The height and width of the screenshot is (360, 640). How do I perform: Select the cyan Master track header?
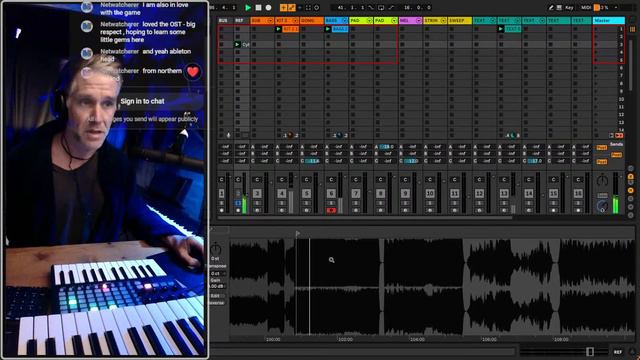point(609,20)
